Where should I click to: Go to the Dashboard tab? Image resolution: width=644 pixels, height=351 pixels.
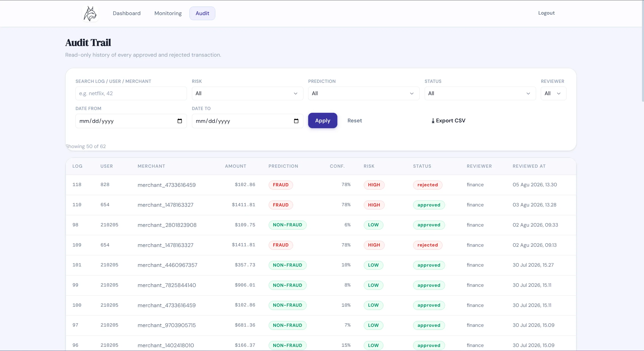(127, 13)
